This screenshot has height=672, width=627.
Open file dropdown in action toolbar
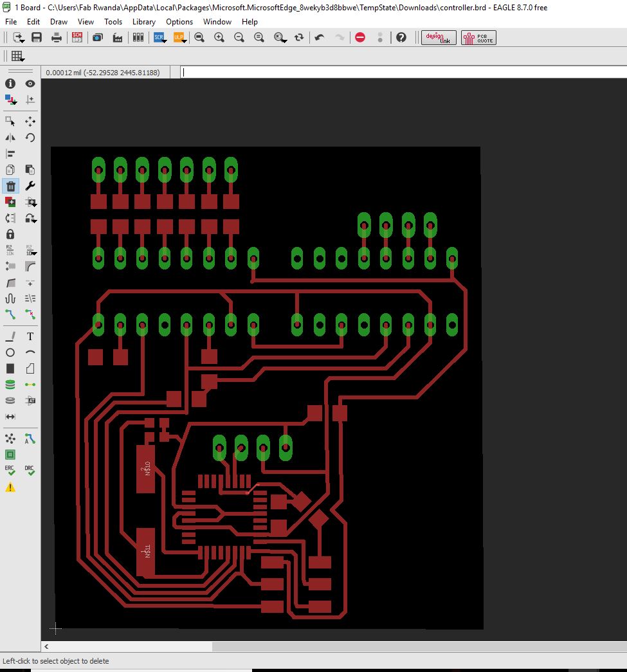point(19,38)
